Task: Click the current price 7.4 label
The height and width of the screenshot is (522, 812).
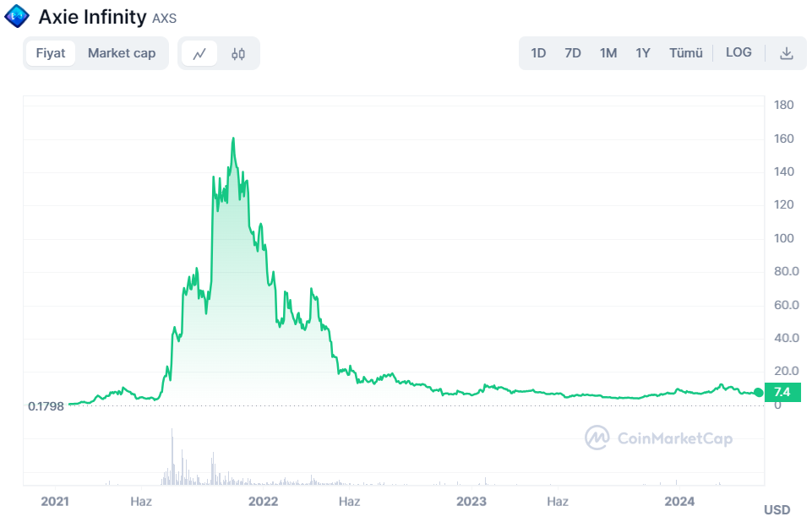Action: click(x=782, y=392)
